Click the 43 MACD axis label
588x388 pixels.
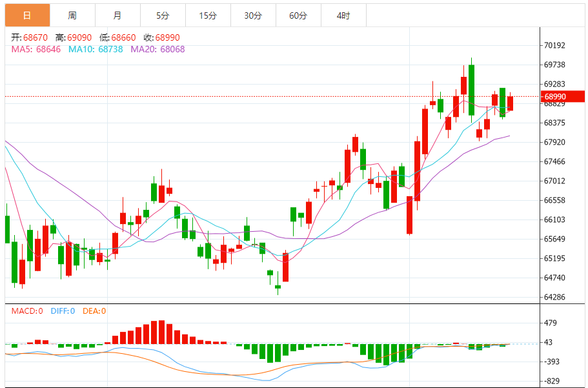pos(548,342)
